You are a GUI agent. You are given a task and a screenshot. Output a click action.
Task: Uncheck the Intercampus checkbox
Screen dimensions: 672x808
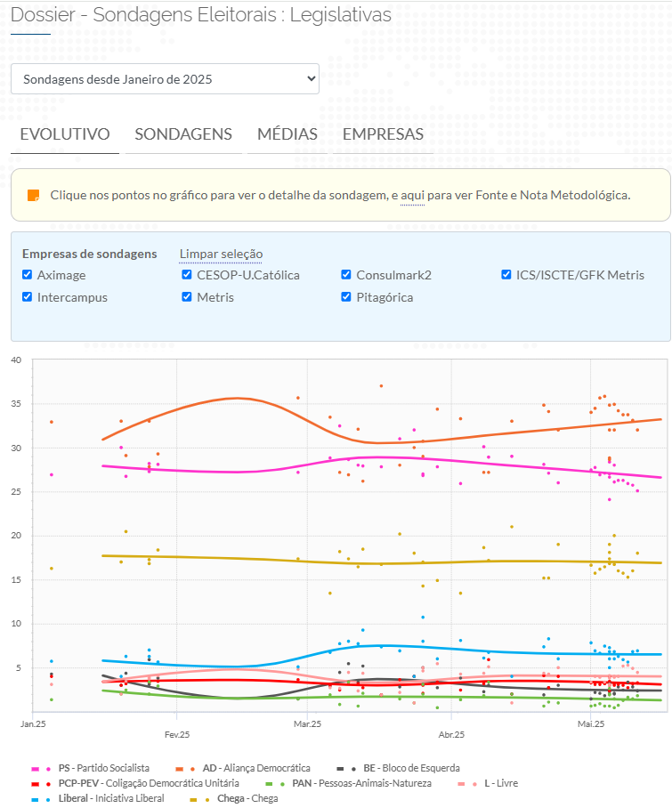click(x=28, y=297)
